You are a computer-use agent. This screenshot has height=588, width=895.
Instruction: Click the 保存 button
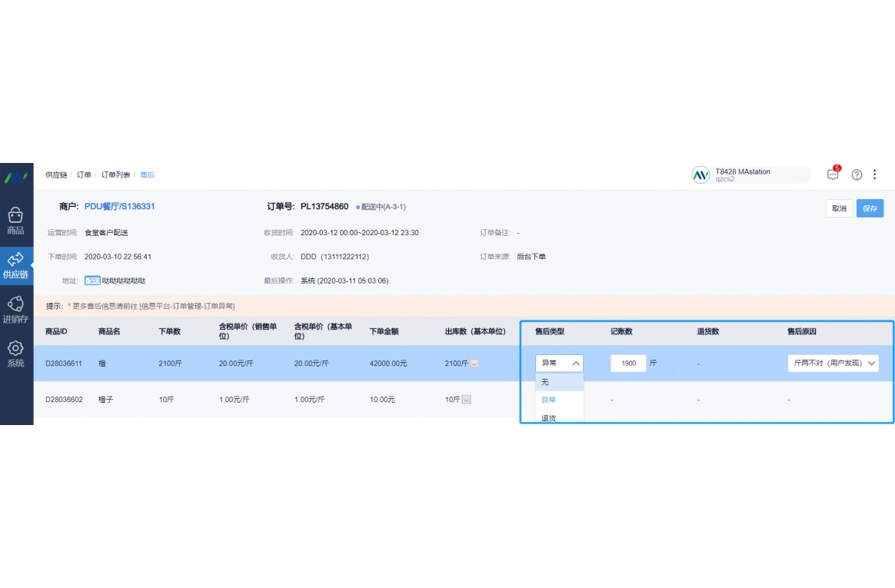tap(870, 208)
